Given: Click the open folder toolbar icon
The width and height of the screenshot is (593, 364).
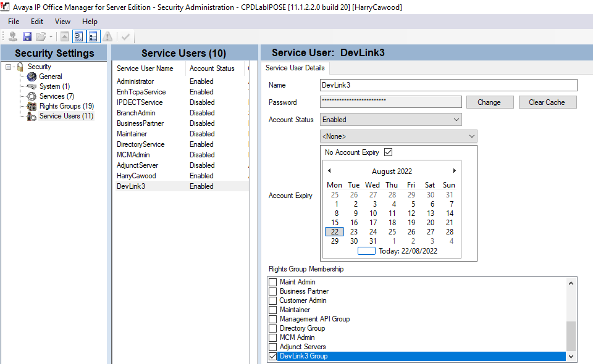Looking at the screenshot, I should coord(41,36).
